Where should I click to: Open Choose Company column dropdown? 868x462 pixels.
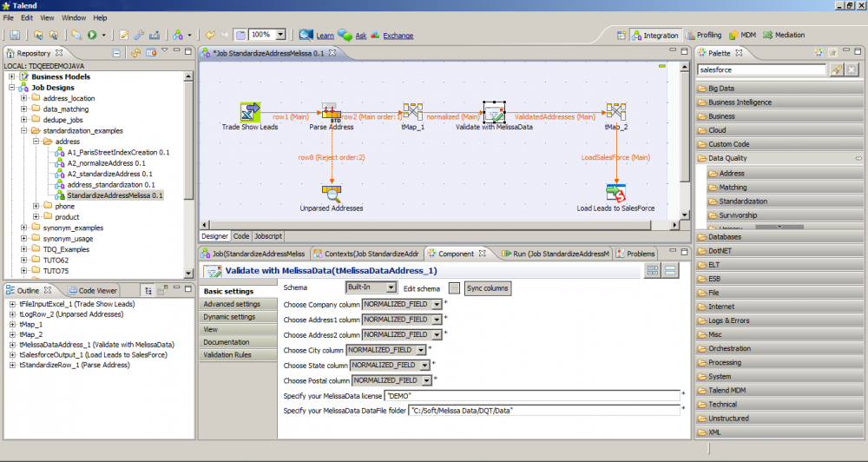tap(437, 304)
